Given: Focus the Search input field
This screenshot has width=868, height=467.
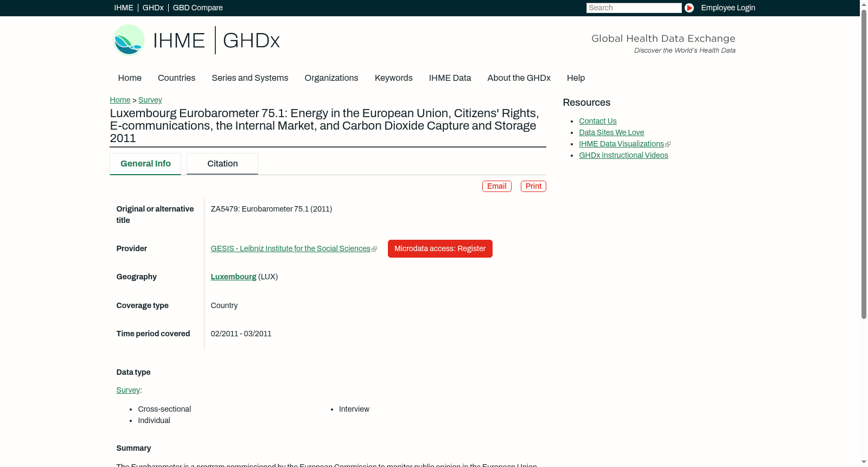Looking at the screenshot, I should click(x=634, y=8).
